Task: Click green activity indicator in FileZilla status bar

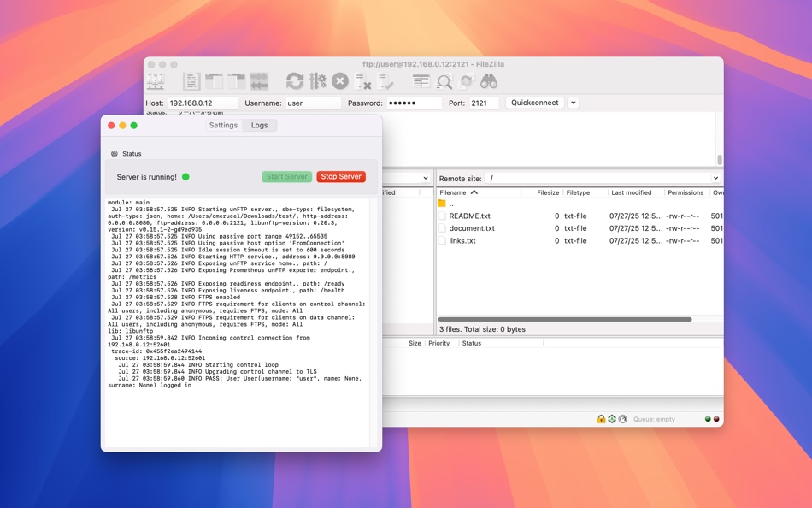Action: 708,419
